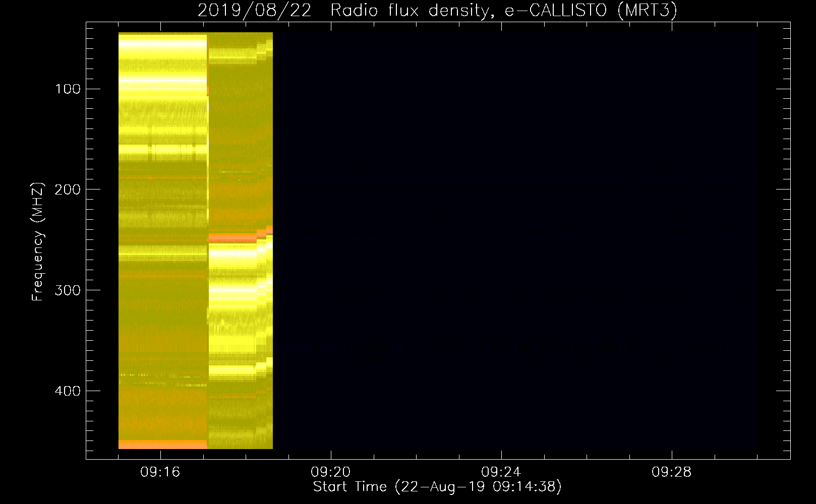
Task: Click the 100 frequency tick label
Action: (x=68, y=89)
